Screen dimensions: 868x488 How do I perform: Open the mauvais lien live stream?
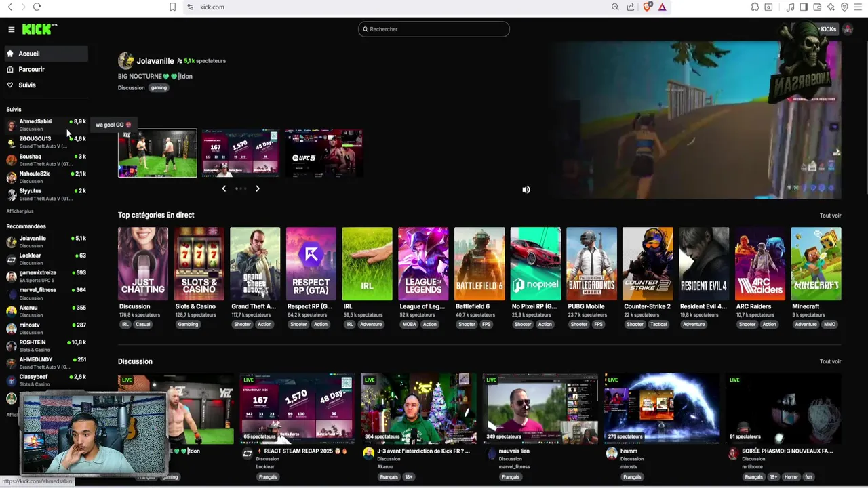coord(540,409)
